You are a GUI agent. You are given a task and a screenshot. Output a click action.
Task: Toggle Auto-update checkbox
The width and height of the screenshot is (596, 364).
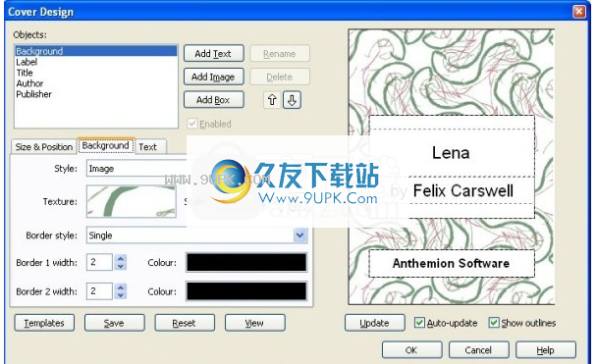point(419,323)
